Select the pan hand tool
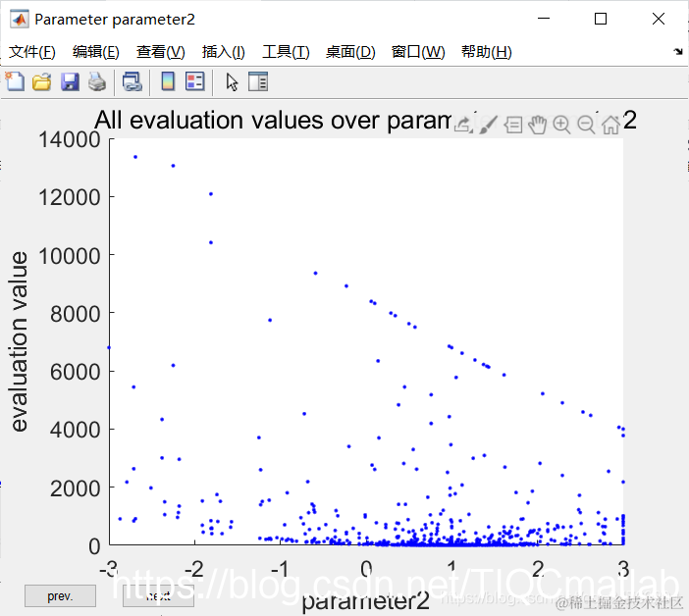Viewport: 689px width, 616px height. (537, 126)
